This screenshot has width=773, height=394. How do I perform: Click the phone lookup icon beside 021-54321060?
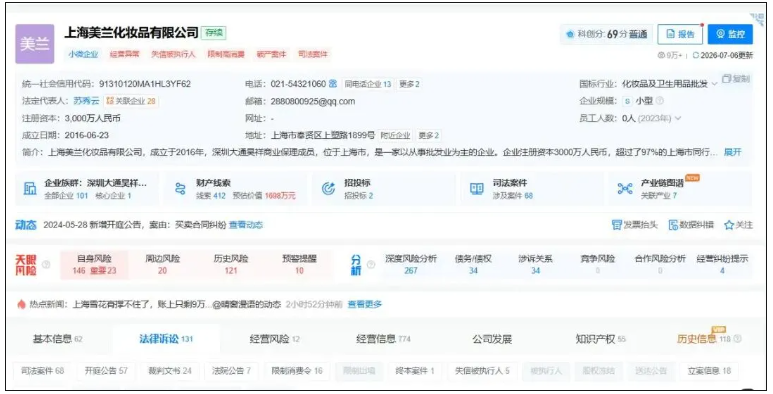(x=333, y=84)
